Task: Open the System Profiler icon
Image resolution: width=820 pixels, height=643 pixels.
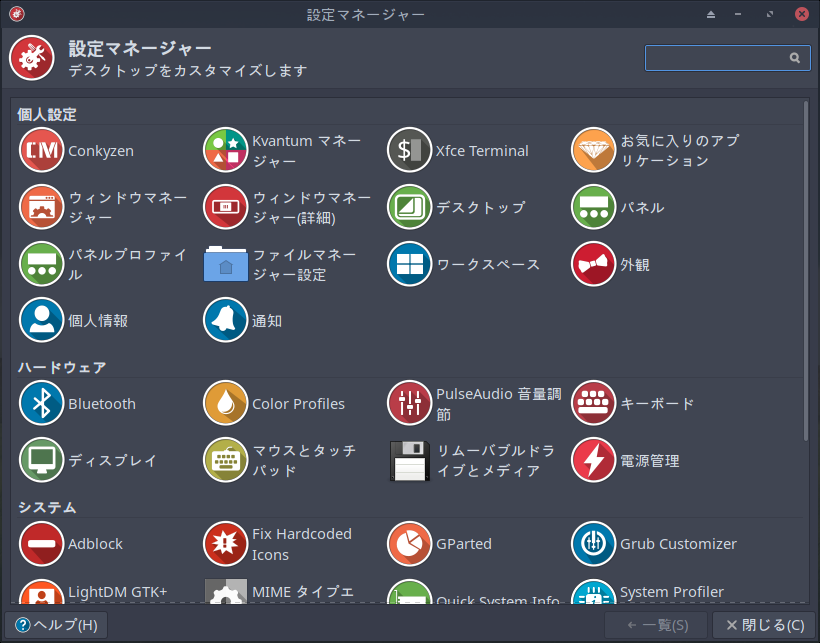Action: click(594, 592)
